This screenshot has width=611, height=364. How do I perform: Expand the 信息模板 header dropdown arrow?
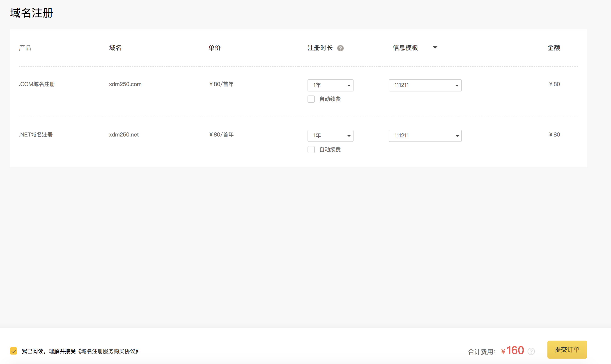435,48
